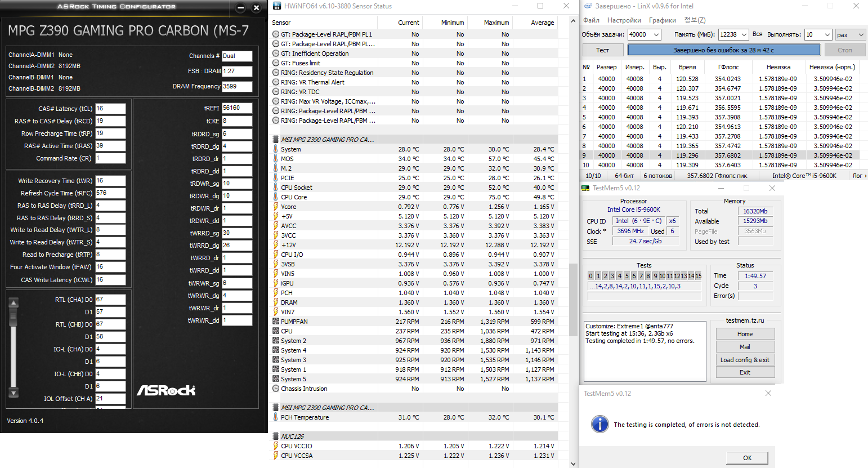The height and width of the screenshot is (468, 868).
Task: Select the thermometer icon on the M.2 row
Action: pos(276,168)
